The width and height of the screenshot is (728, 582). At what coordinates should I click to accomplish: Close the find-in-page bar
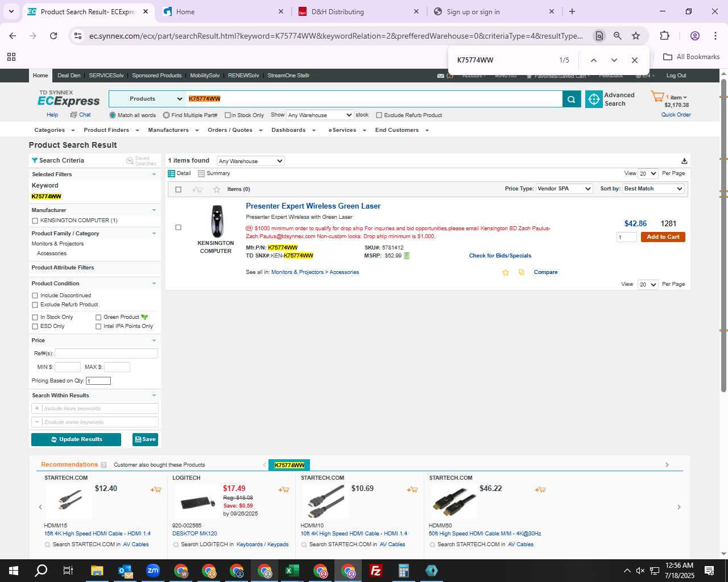coord(635,60)
